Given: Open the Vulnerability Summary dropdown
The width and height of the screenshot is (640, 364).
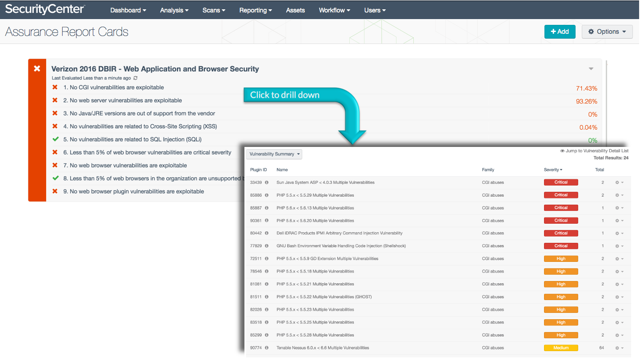Looking at the screenshot, I should (274, 154).
